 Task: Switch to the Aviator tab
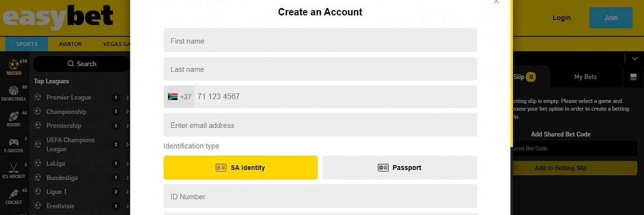pyautogui.click(x=70, y=44)
